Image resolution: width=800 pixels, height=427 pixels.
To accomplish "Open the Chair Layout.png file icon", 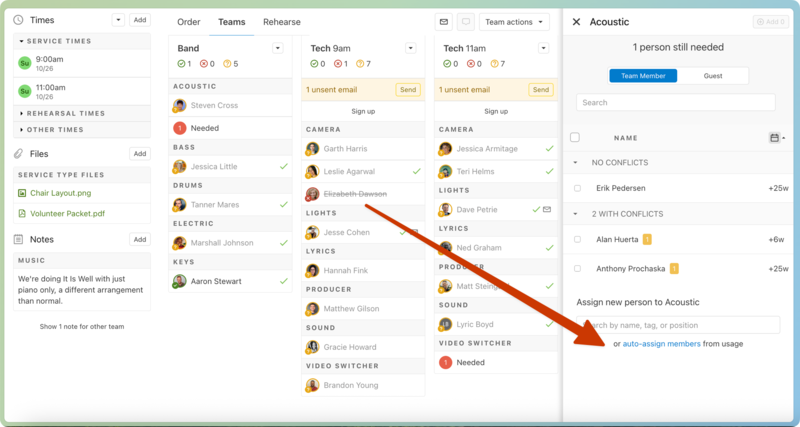I will pyautogui.click(x=21, y=193).
